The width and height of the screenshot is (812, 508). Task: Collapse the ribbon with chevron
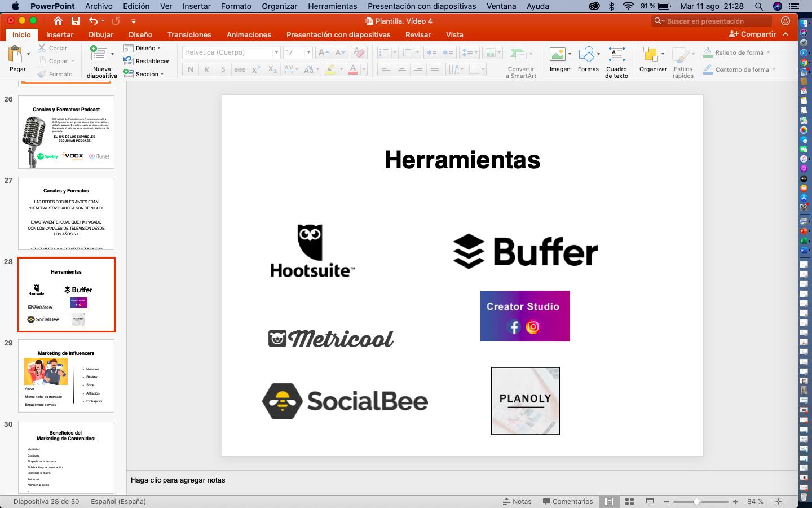coord(786,34)
